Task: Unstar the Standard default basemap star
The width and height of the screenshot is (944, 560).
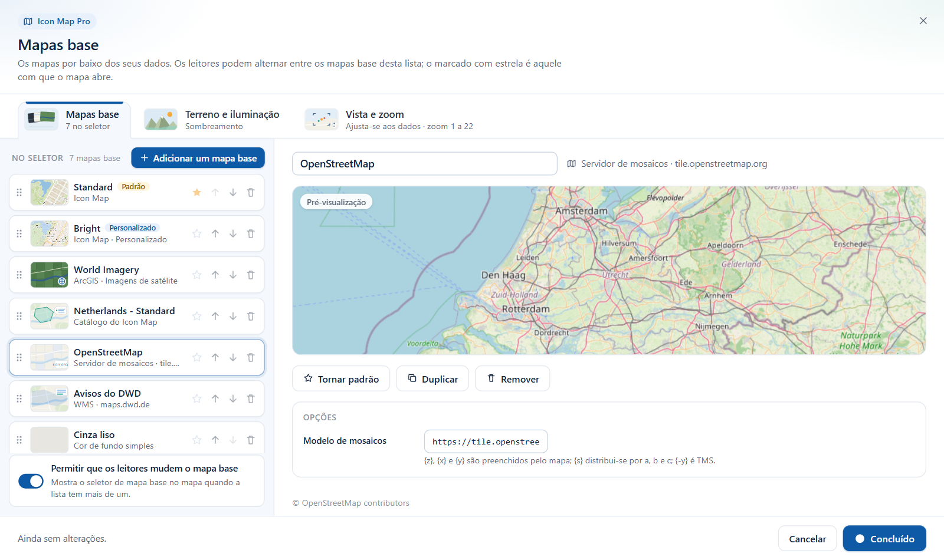Action: [197, 193]
